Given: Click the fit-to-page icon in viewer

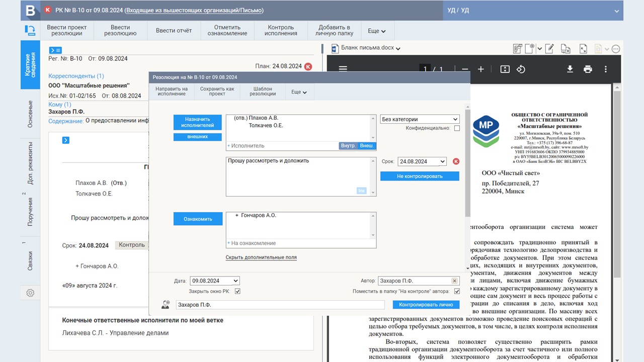Looking at the screenshot, I should pyautogui.click(x=505, y=69).
